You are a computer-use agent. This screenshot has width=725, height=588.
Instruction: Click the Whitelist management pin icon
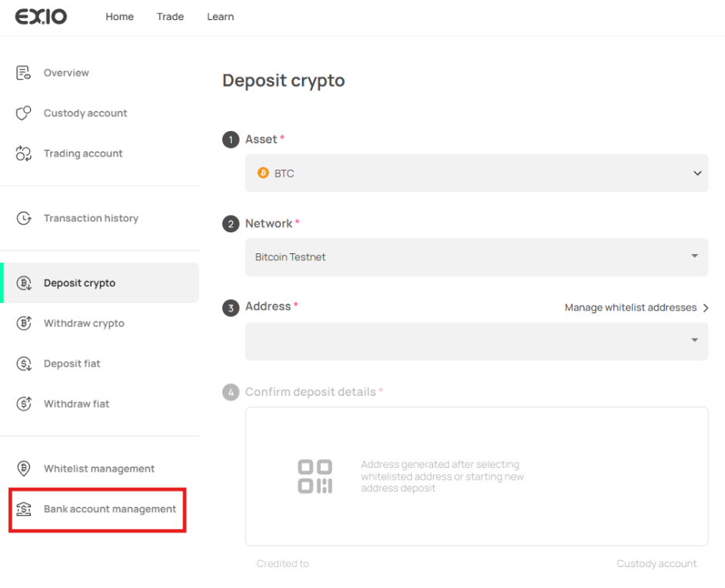pyautogui.click(x=23, y=469)
